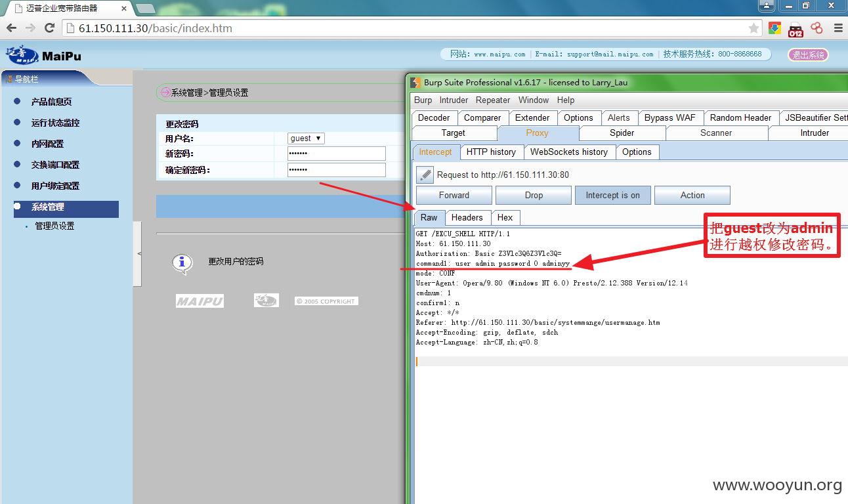Open 产品信息页 in navigation
848x504 pixels.
(51, 102)
